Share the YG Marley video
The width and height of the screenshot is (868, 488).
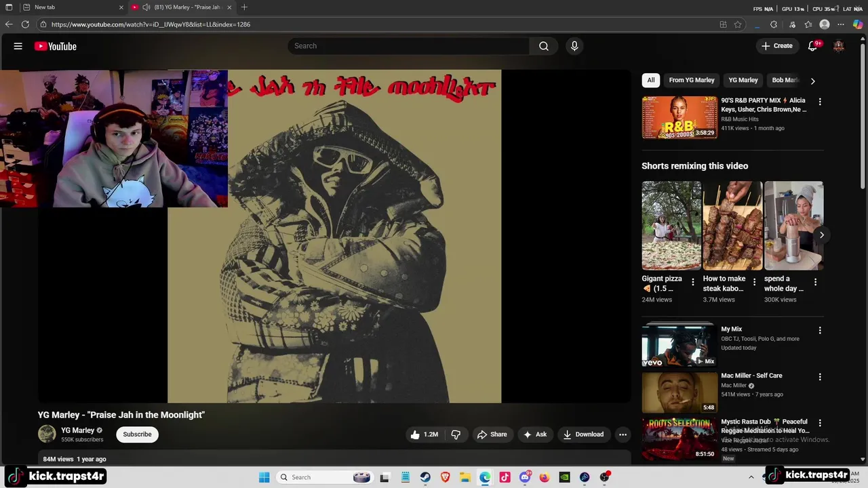click(x=492, y=434)
